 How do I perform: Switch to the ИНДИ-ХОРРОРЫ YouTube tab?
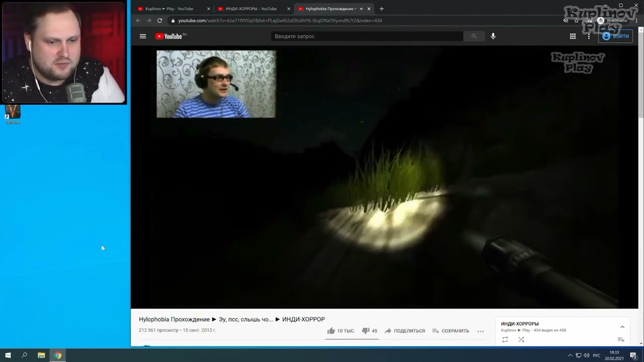coord(254,9)
